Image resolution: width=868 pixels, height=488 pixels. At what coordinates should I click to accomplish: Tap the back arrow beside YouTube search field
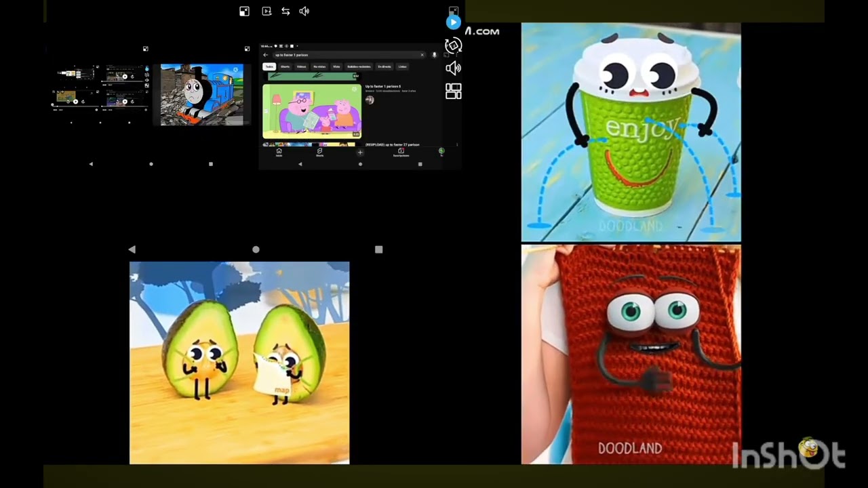pos(266,55)
